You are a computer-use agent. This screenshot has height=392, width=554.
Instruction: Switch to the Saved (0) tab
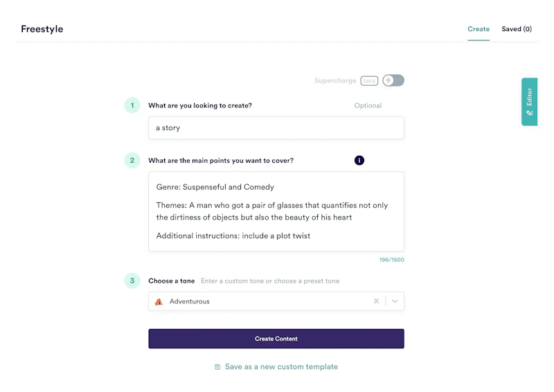coord(517,29)
